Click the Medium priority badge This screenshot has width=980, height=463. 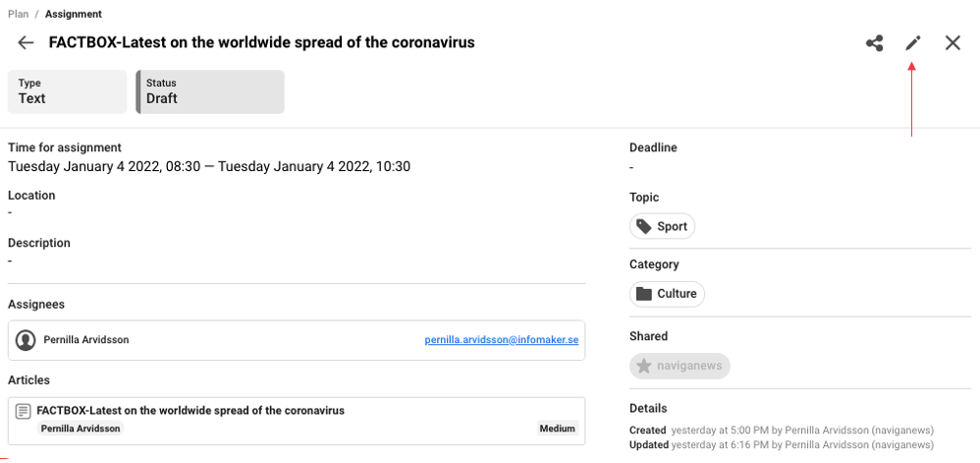click(557, 429)
